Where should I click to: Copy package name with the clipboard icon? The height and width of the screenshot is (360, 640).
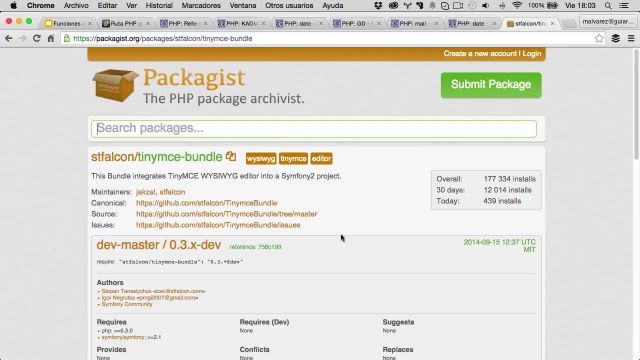(231, 156)
